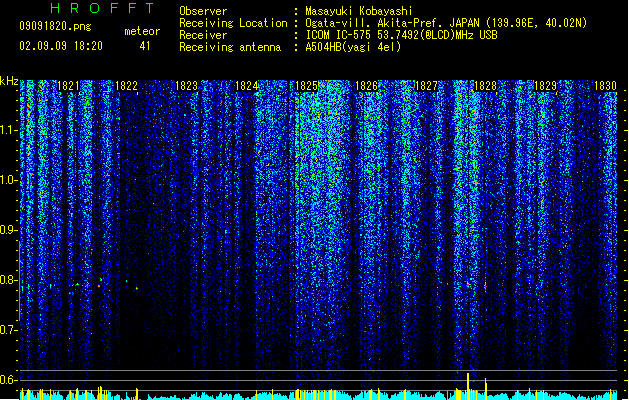Click the HROFFT title text
The height and width of the screenshot is (400, 629).
102,8
